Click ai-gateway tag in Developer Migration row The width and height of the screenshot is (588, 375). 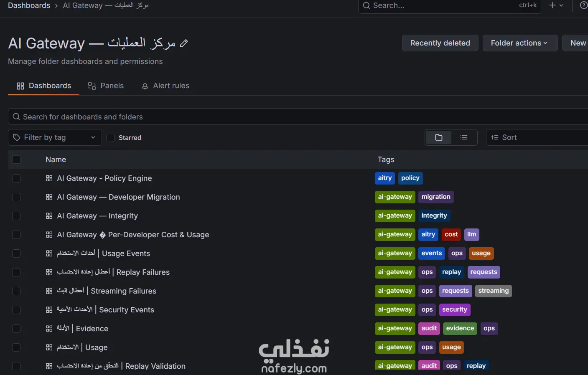(x=395, y=197)
